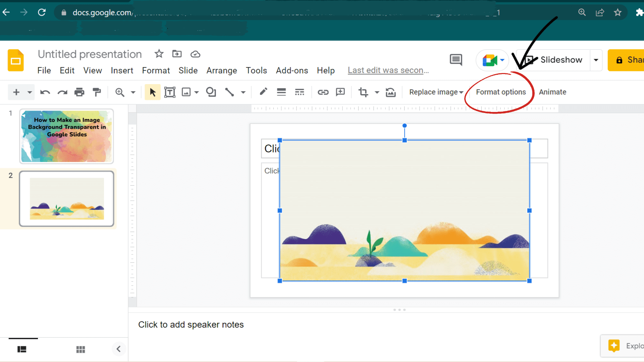Open the browser extensions puzzle icon
Image resolution: width=644 pixels, height=362 pixels.
[639, 12]
